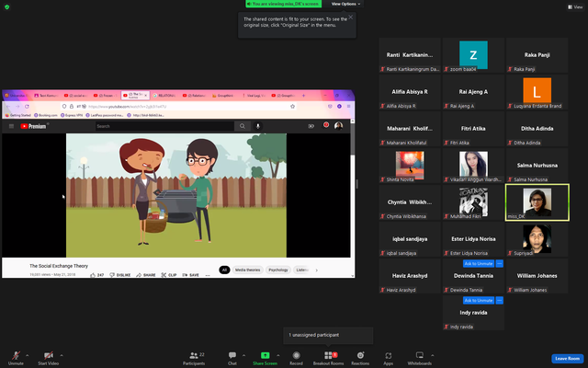Select the All filter chip
588x368 pixels.
pos(224,270)
